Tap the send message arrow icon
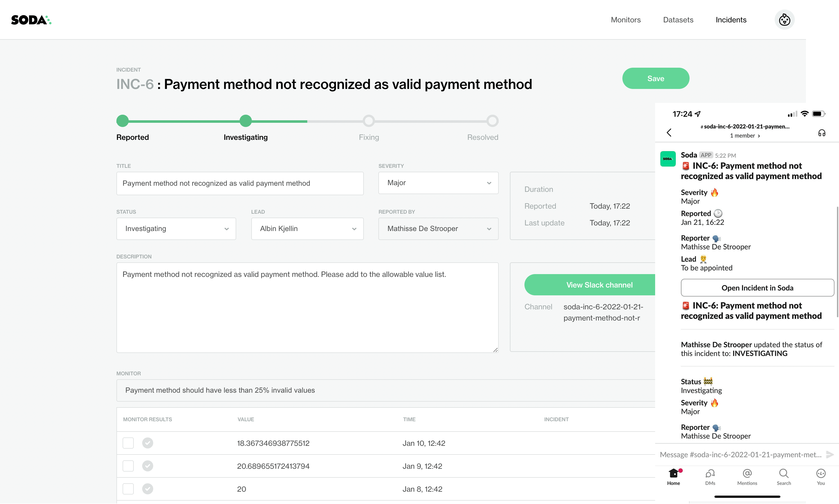This screenshot has width=839, height=504. 829,454
